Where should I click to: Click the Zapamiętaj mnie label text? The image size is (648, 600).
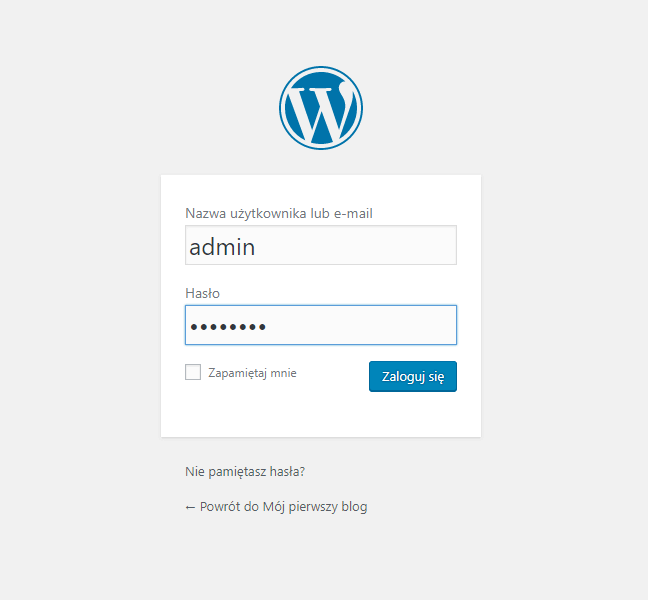(252, 373)
